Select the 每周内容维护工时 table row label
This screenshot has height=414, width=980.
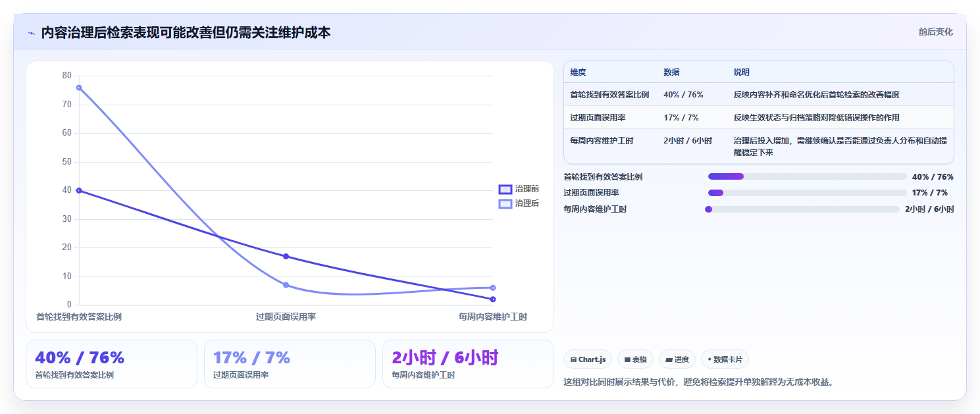click(602, 141)
